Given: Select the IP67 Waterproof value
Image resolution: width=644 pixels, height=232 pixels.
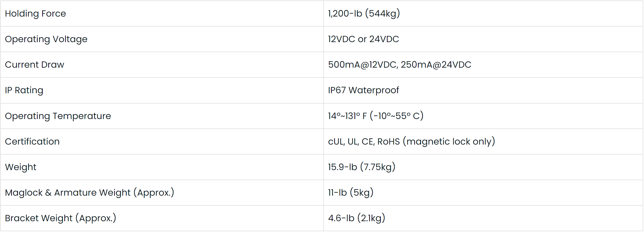Looking at the screenshot, I should click(x=363, y=90).
